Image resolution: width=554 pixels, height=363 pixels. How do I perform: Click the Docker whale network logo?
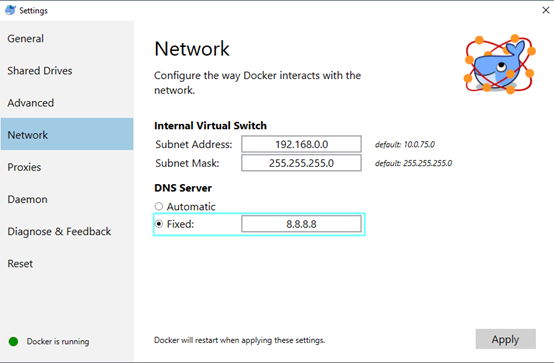[x=500, y=64]
